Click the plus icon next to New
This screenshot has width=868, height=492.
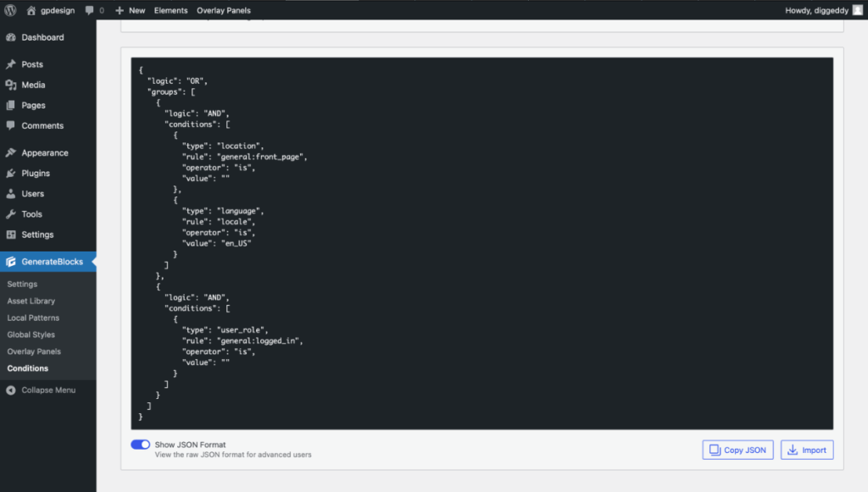pyautogui.click(x=119, y=10)
